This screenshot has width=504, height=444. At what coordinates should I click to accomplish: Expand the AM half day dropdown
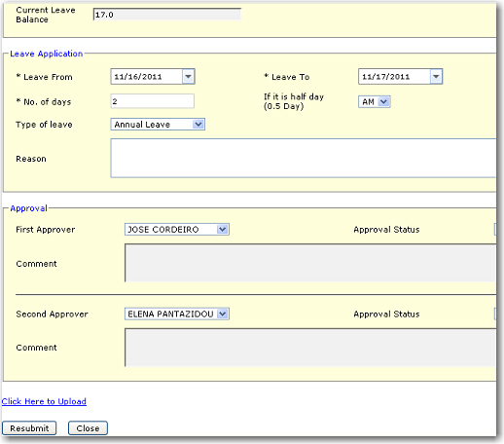coord(383,101)
